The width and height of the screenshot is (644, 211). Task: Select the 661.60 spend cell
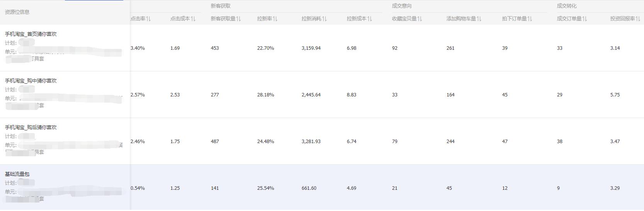[x=309, y=188]
